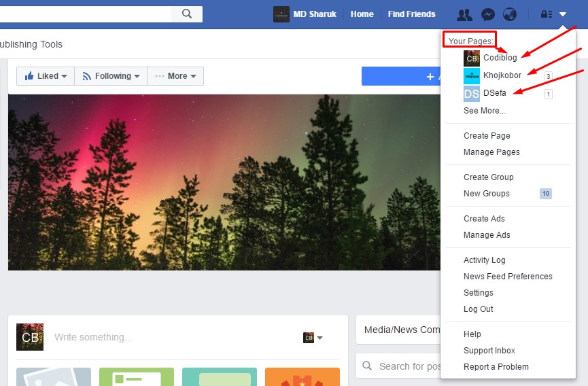Toggle the Liked button

click(46, 76)
